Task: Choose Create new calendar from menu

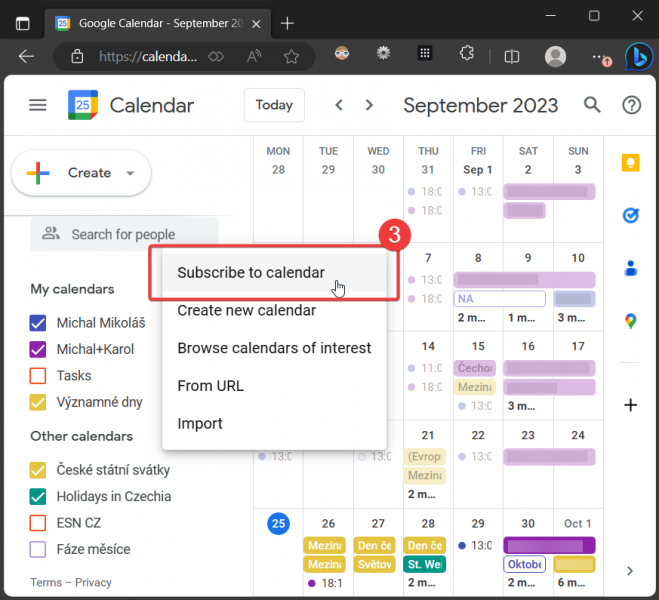Action: point(247,310)
